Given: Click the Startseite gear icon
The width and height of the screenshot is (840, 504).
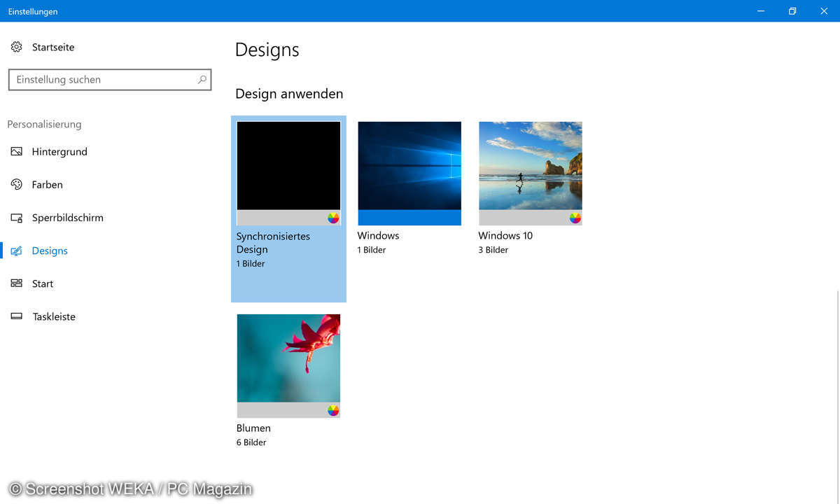Looking at the screenshot, I should (17, 47).
